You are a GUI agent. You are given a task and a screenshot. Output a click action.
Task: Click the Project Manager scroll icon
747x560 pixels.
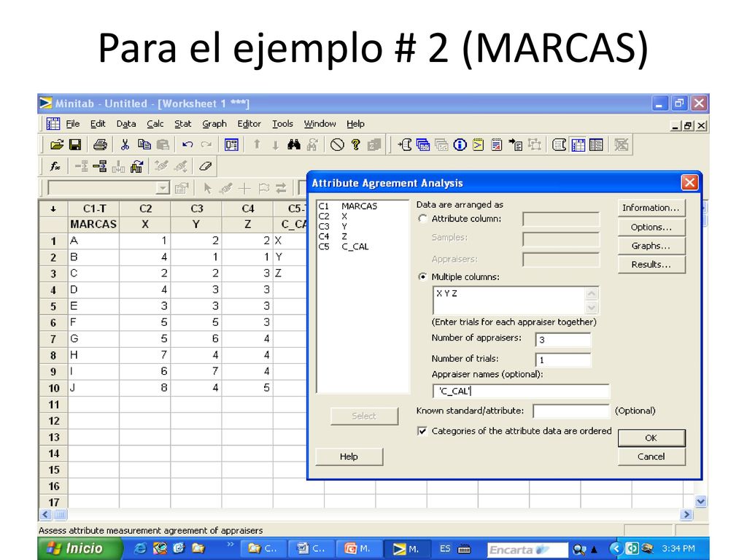coord(560,144)
